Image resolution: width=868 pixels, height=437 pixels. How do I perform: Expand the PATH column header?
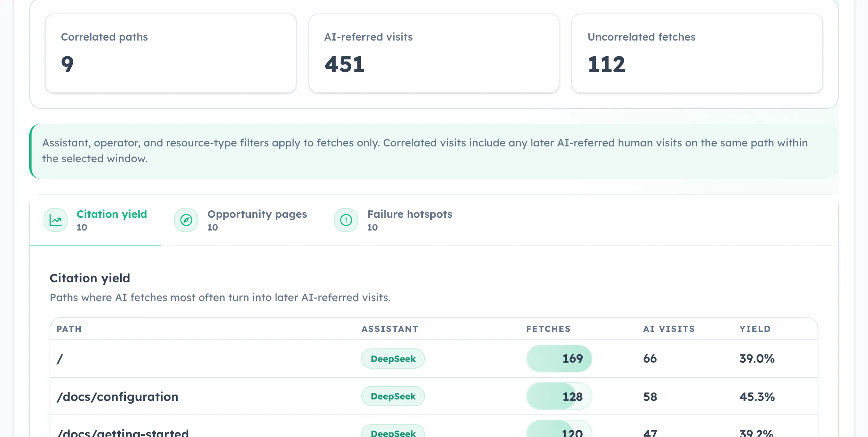coord(69,329)
